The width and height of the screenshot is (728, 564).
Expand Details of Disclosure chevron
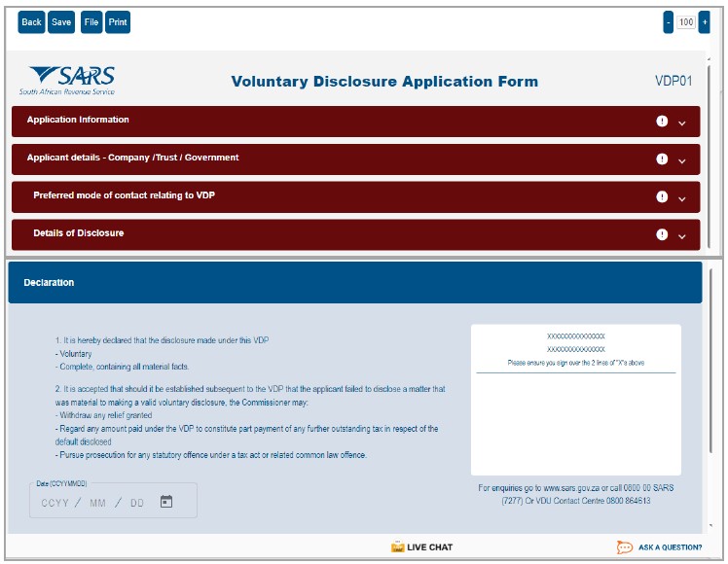pyautogui.click(x=682, y=236)
